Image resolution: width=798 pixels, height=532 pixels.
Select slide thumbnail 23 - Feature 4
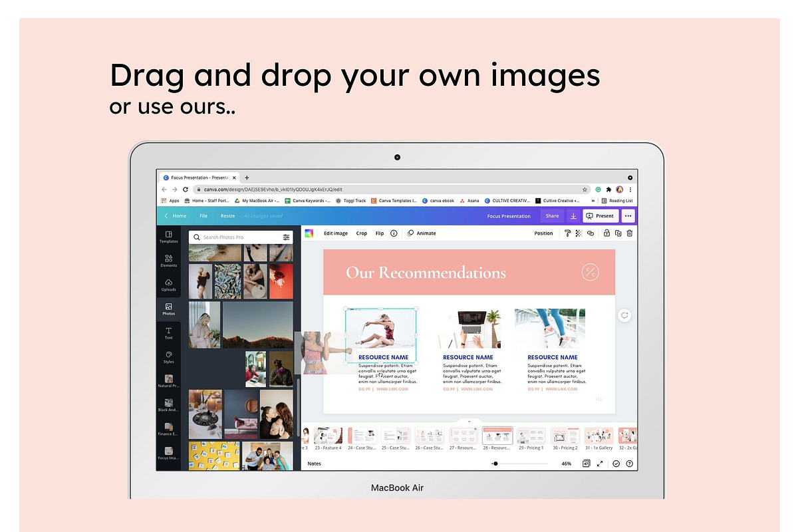[328, 436]
